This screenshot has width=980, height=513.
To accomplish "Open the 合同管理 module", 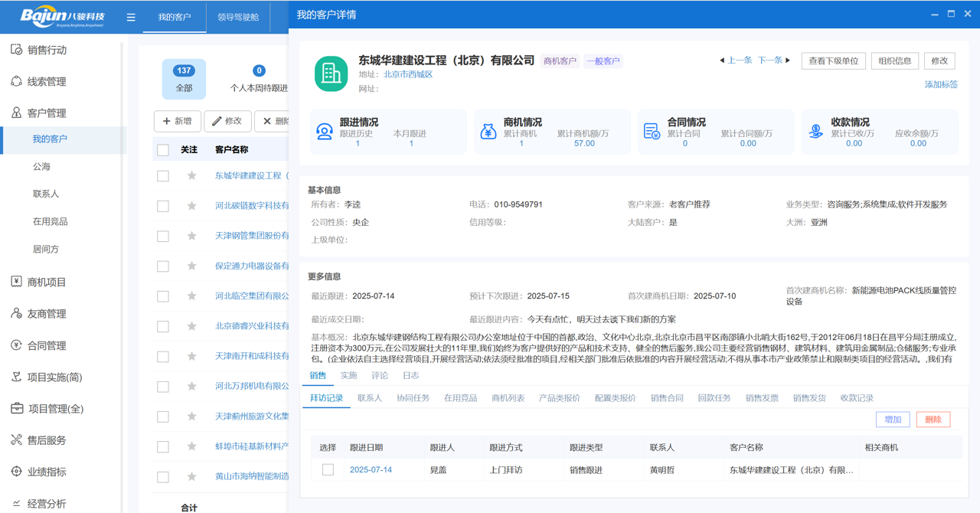I will 47,345.
